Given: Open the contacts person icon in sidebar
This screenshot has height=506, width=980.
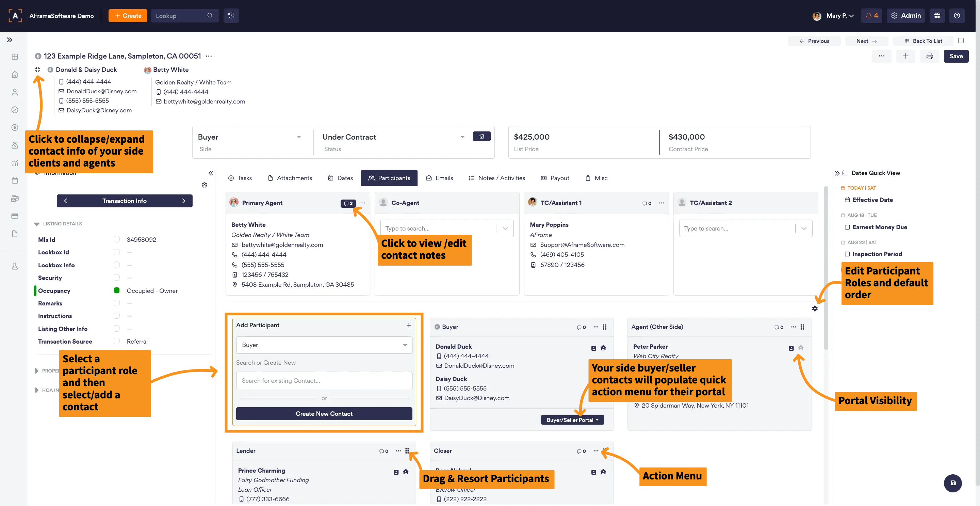Looking at the screenshot, I should tap(15, 92).
